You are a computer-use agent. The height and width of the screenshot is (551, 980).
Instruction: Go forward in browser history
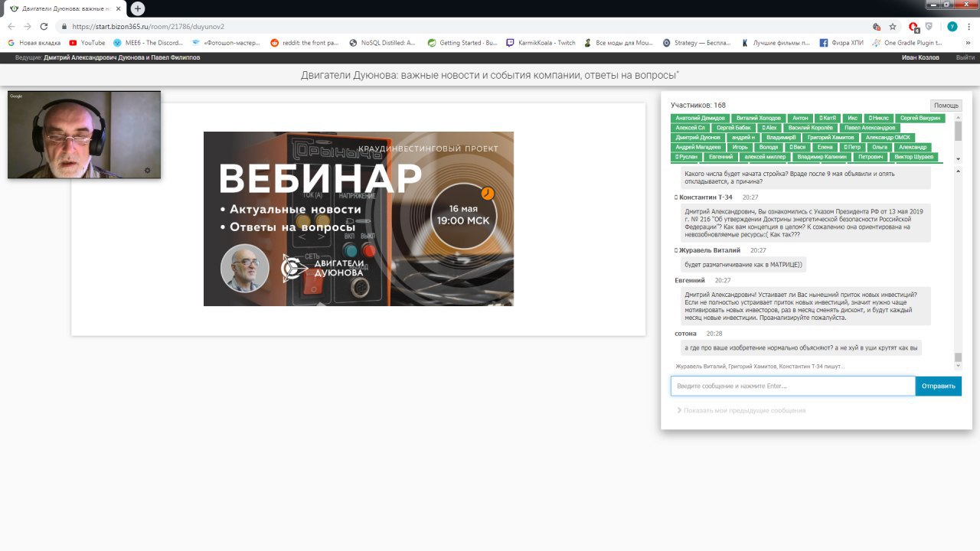(x=28, y=26)
